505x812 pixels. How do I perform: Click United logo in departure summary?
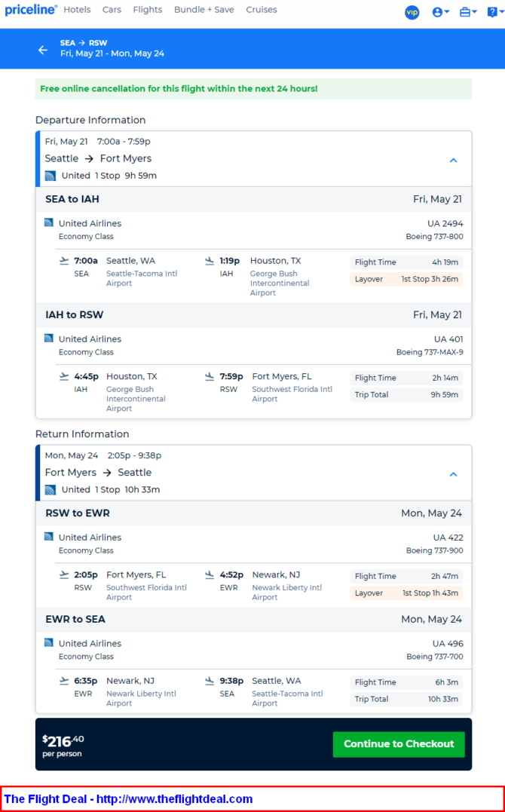pyautogui.click(x=50, y=176)
